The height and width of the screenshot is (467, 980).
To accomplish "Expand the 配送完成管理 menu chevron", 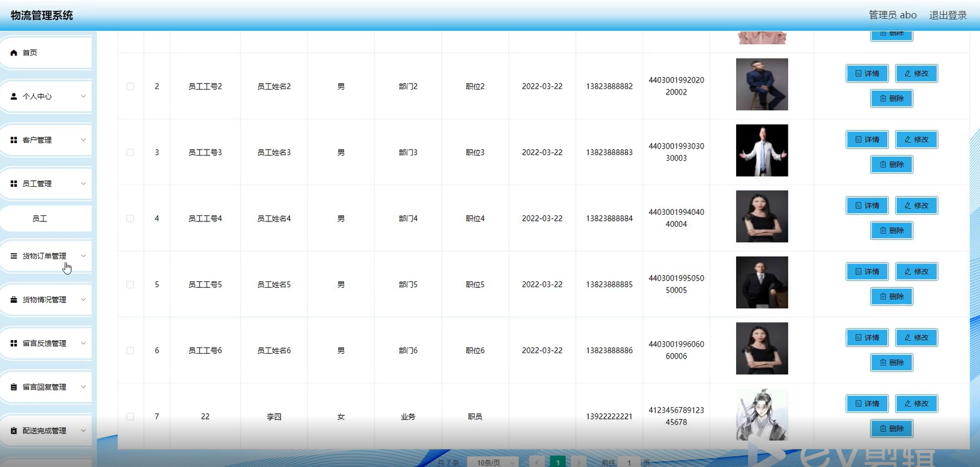I will coord(83,431).
